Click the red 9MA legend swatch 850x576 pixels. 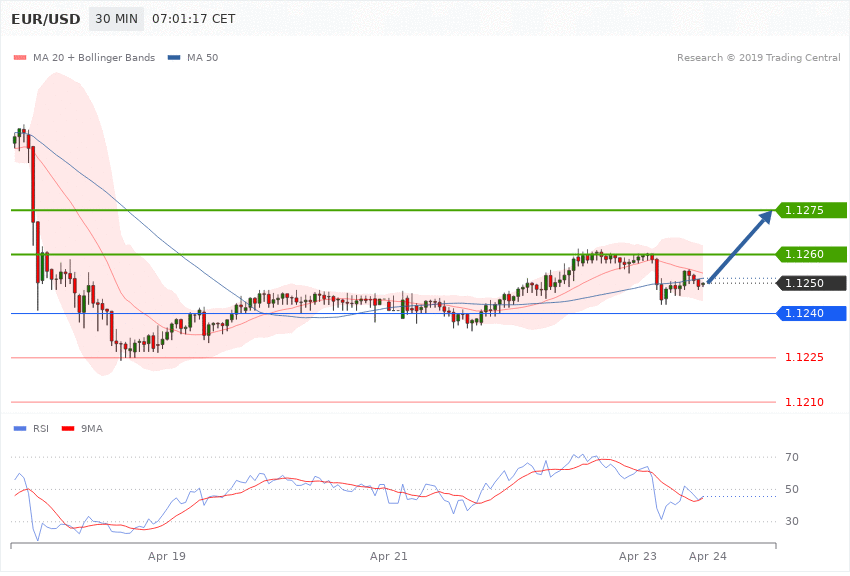point(68,429)
